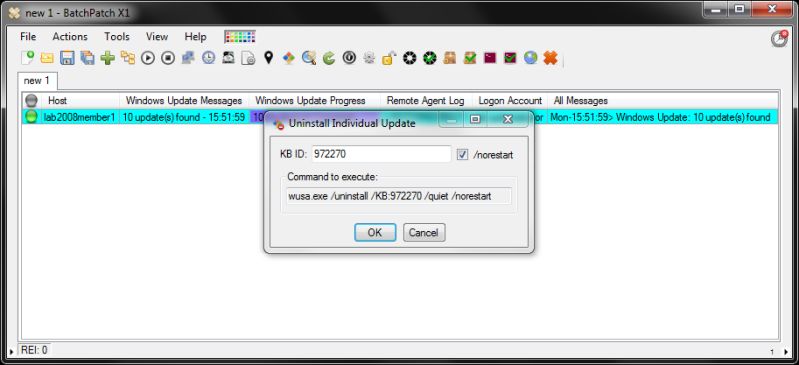Viewport: 799px width, 365px height.
Task: Open the Actions menu
Action: pyautogui.click(x=70, y=37)
